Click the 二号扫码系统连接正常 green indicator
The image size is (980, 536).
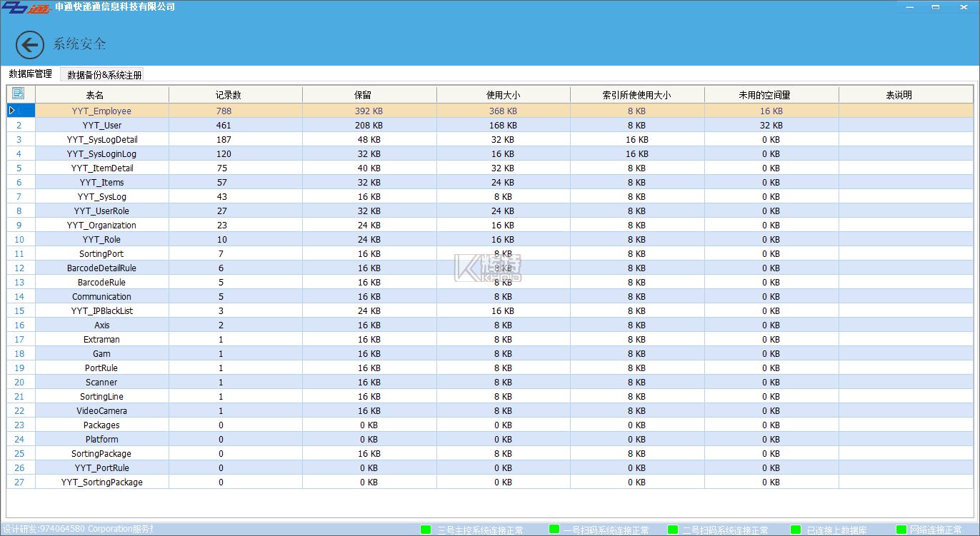pos(672,529)
